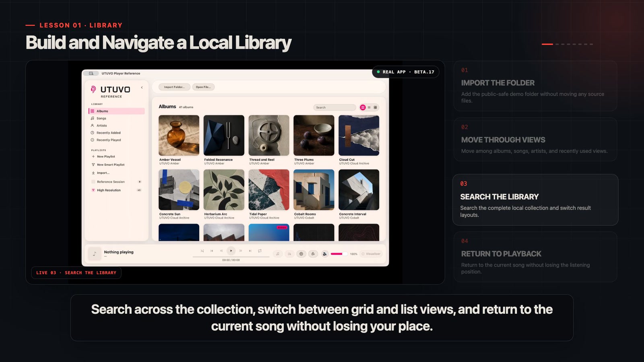Open the Herbarium Arc album cover
The width and height of the screenshot is (644, 362).
point(224,189)
